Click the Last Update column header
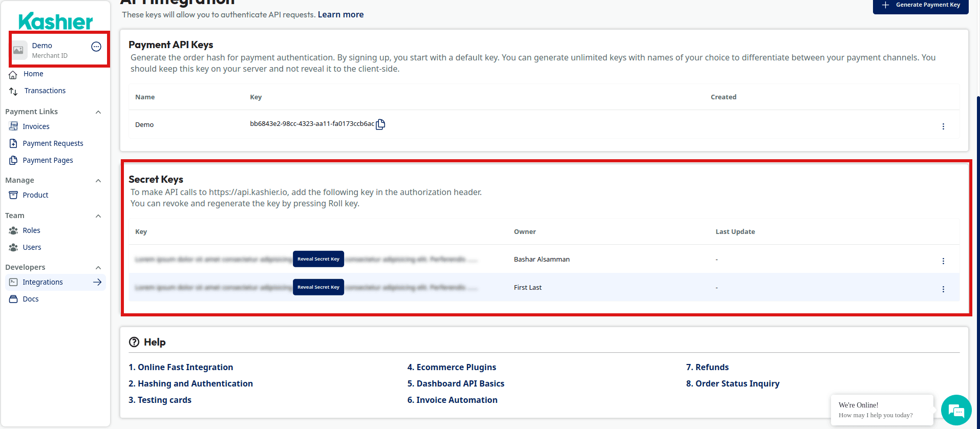 735,232
